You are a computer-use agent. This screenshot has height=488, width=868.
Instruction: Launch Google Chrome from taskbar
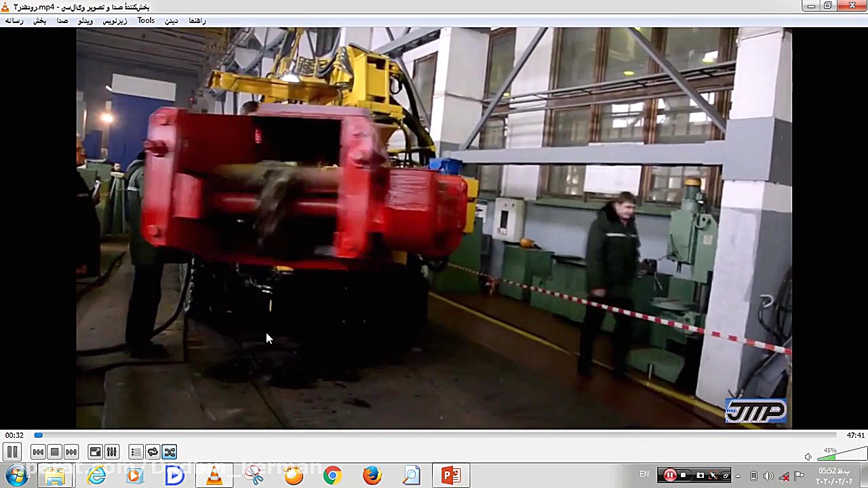(x=332, y=475)
